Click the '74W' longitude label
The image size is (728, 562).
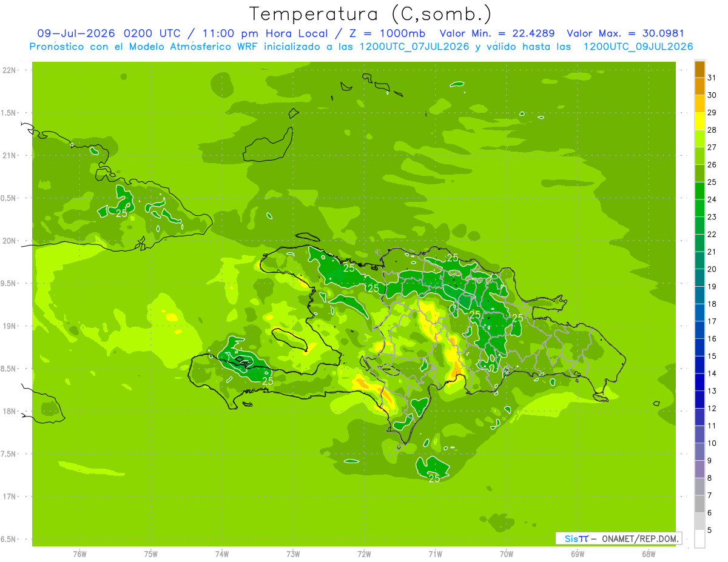[222, 554]
